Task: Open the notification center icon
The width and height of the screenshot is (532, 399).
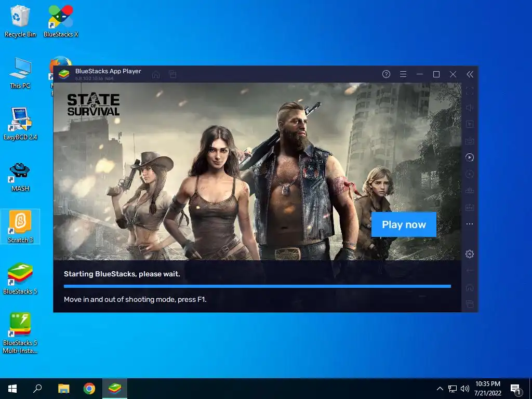Action: [x=515, y=389]
